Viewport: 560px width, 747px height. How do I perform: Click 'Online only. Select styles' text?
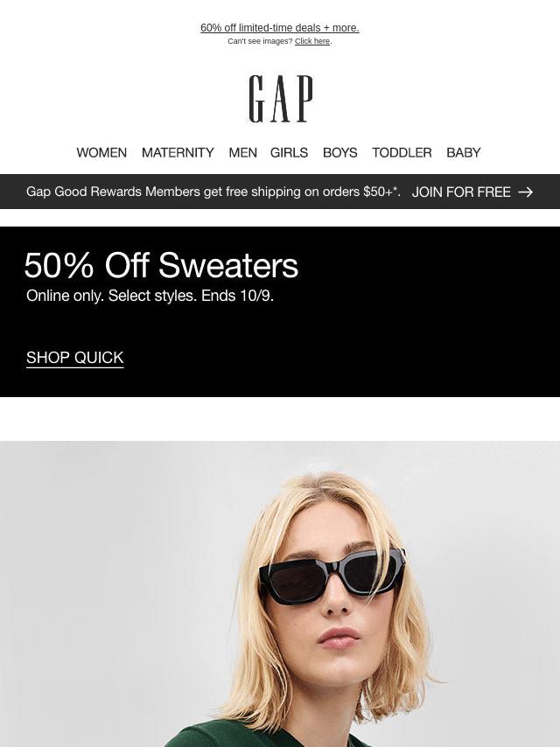tap(113, 296)
